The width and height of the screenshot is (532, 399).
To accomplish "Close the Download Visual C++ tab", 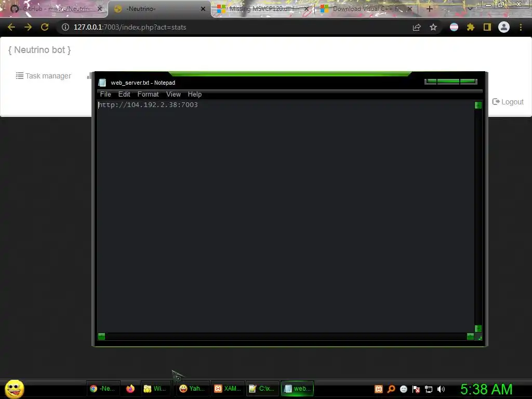I will pos(409,9).
